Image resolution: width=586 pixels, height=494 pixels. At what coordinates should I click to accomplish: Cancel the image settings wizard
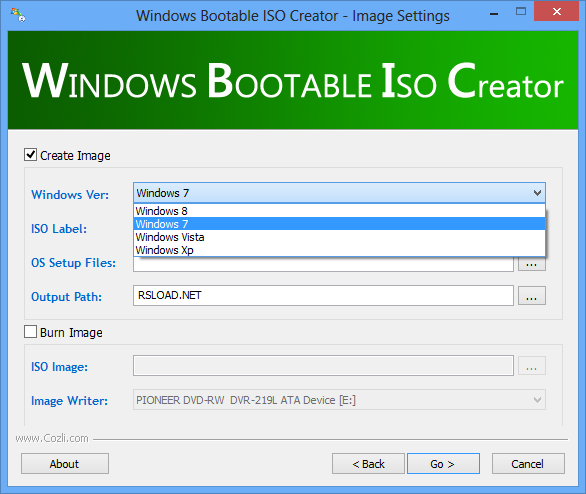tap(528, 464)
